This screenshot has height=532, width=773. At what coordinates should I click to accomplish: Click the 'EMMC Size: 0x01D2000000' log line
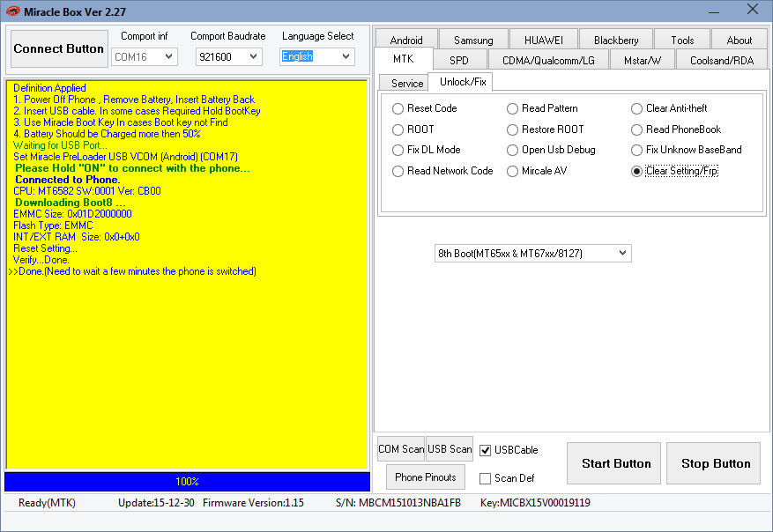pyautogui.click(x=72, y=214)
